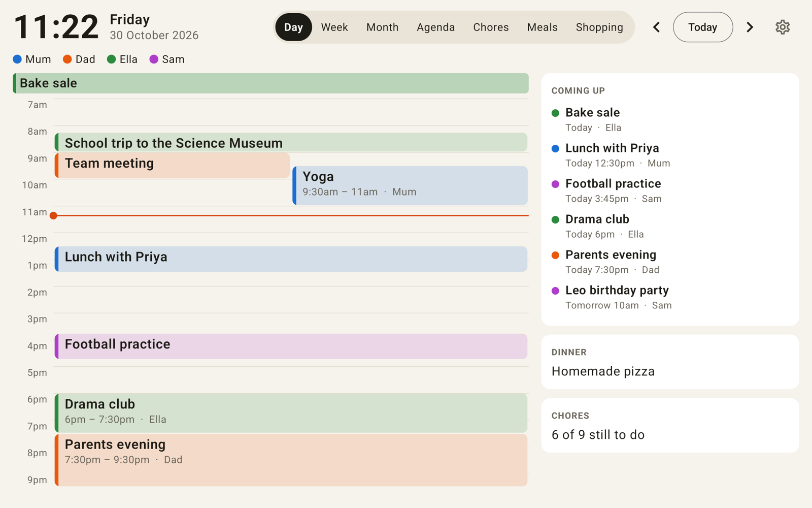812x508 pixels.
Task: Open the Chores tab
Action: [x=491, y=27]
